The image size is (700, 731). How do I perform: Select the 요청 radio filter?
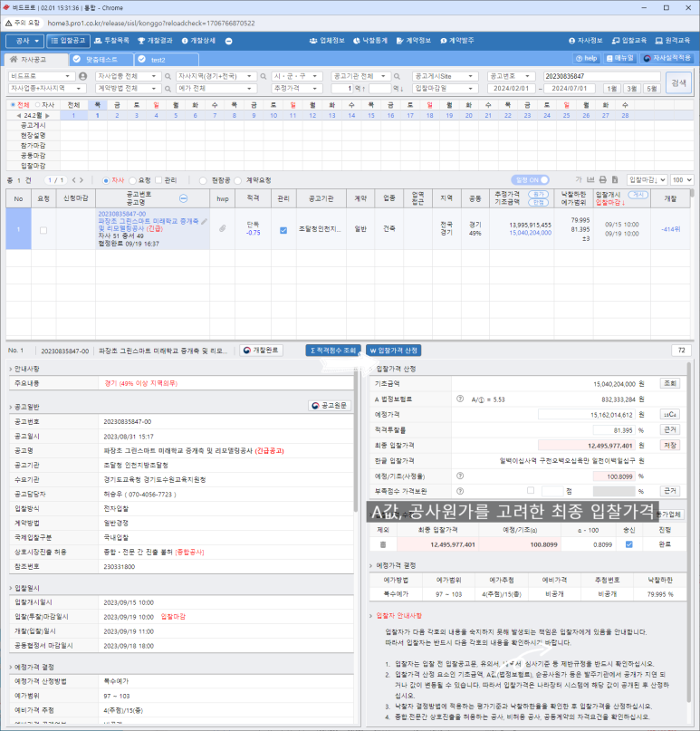coord(133,180)
